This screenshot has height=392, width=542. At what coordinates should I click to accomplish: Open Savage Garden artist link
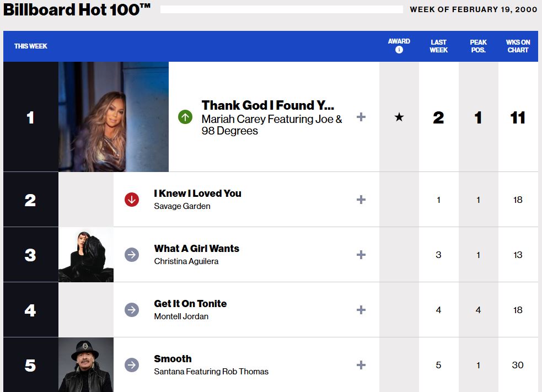(x=182, y=206)
